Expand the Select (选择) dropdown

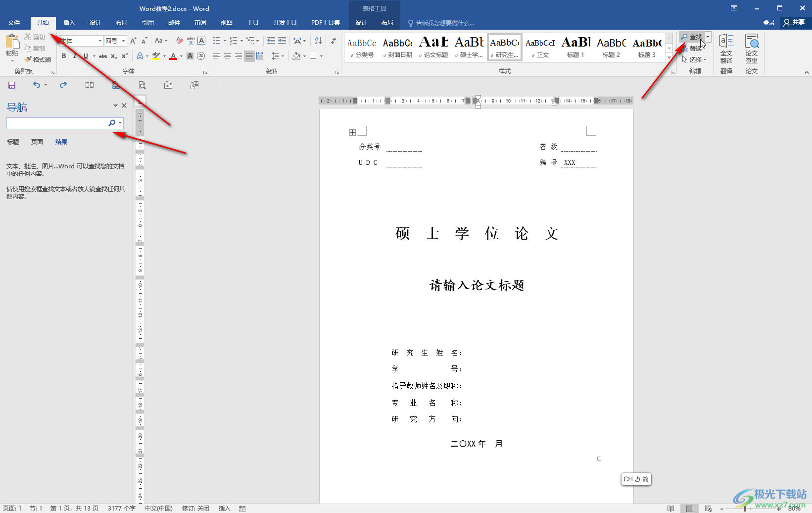pos(695,59)
